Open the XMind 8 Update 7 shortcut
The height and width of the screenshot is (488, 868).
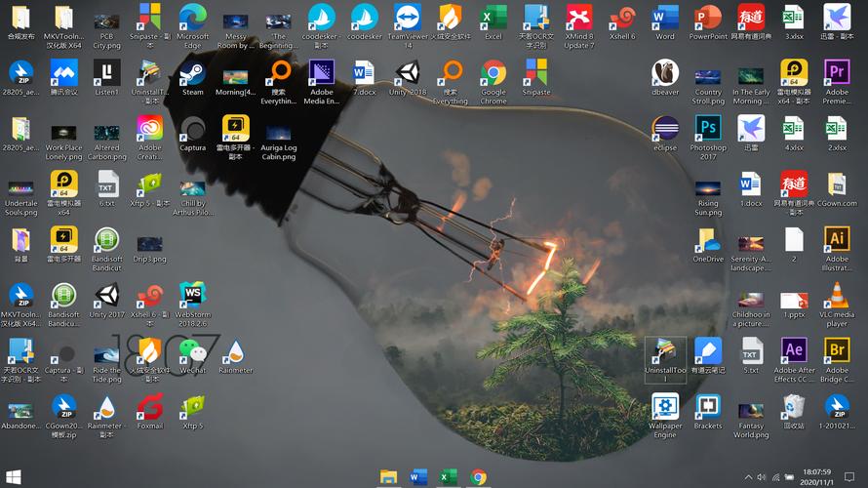tap(578, 19)
